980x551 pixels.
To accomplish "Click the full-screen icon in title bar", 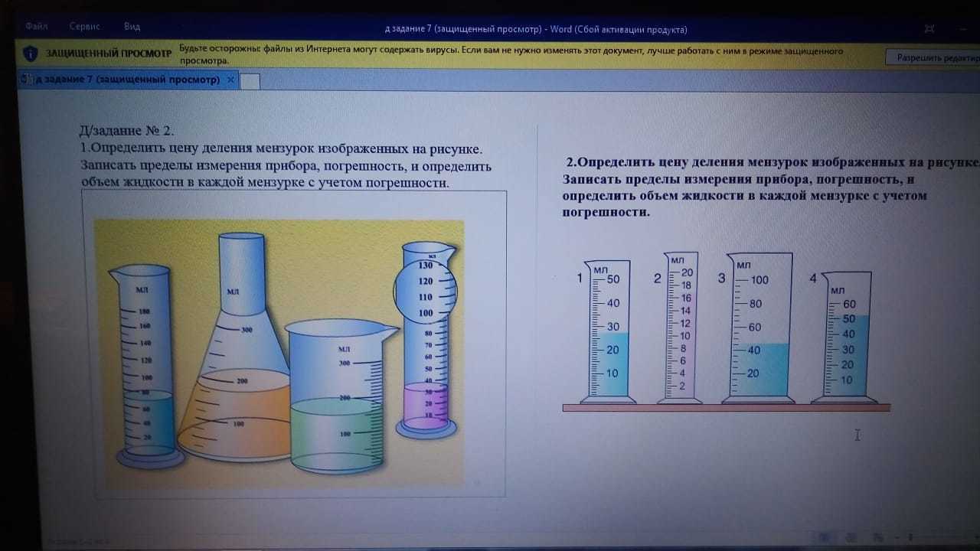I will [x=929, y=29].
